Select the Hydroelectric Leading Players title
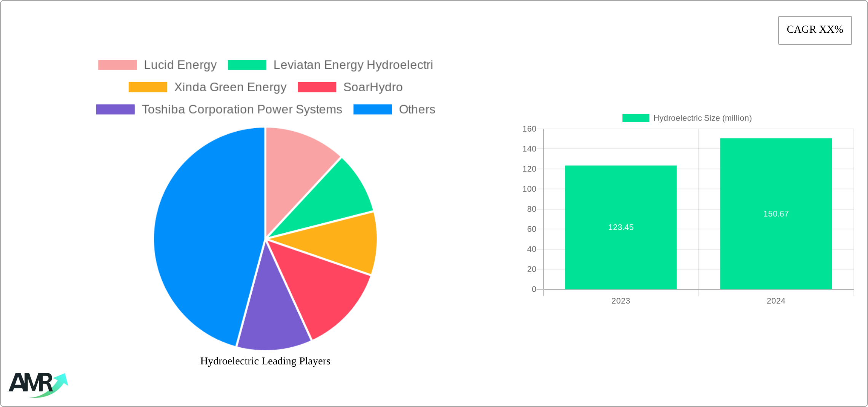This screenshot has height=407, width=868. click(x=265, y=361)
